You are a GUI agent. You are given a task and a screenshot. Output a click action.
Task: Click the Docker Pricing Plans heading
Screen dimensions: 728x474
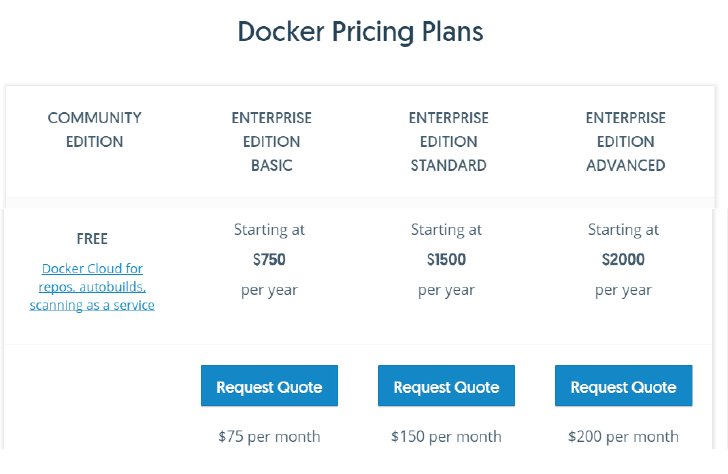coord(360,32)
